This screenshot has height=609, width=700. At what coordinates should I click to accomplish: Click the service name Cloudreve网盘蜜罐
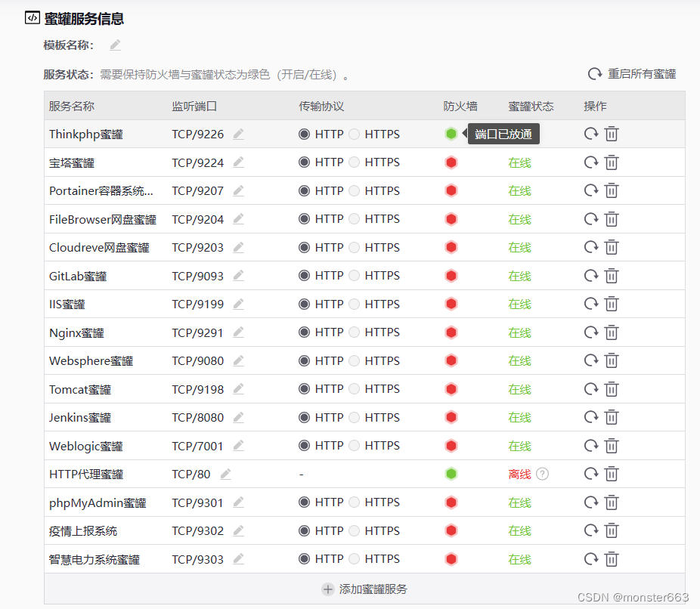click(x=99, y=248)
